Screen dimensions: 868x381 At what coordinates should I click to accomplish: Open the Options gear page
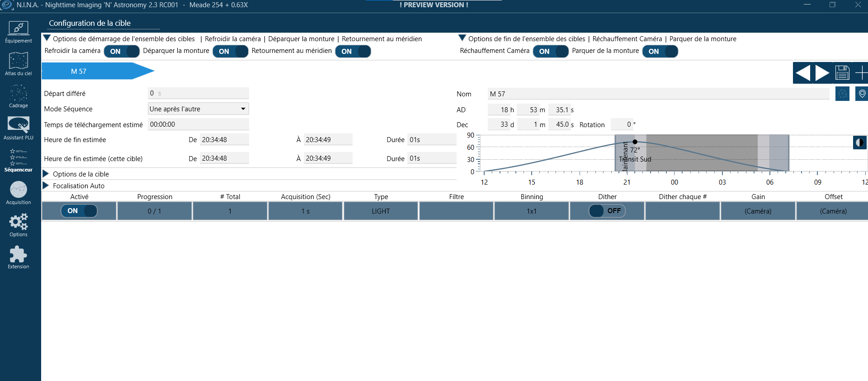pyautogui.click(x=18, y=225)
